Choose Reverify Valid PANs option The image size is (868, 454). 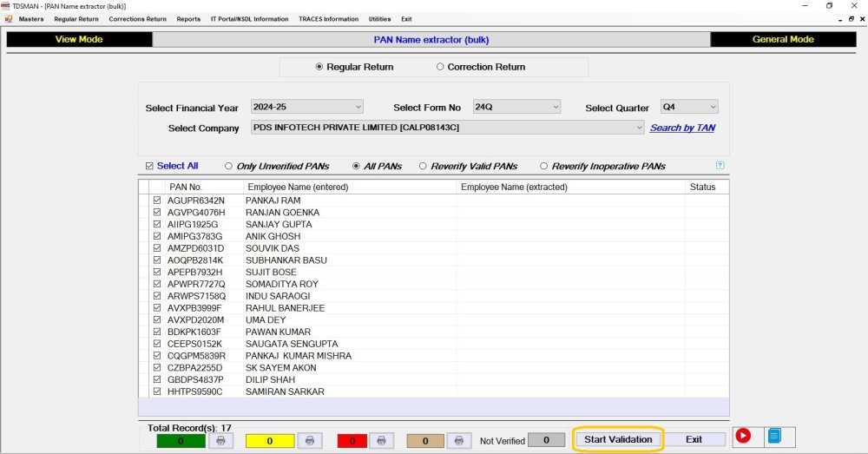click(423, 166)
